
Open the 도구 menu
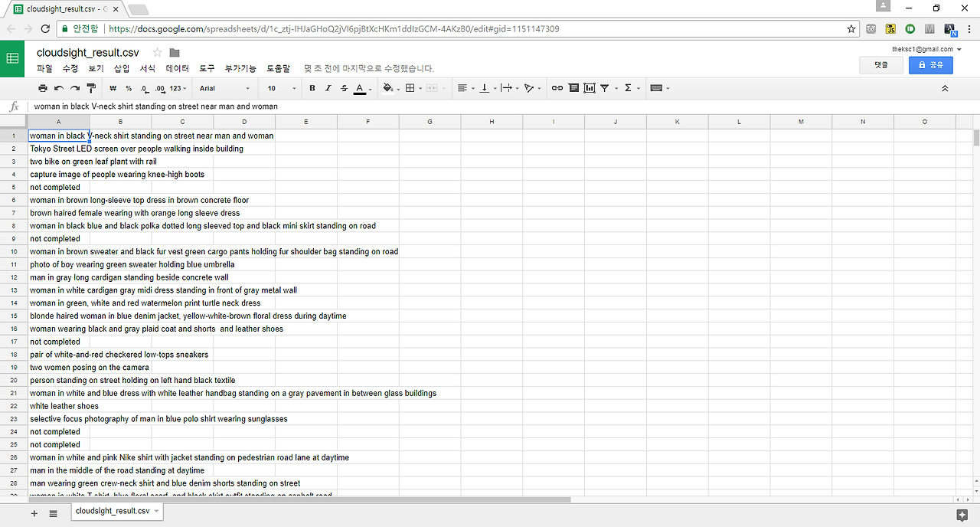207,68
